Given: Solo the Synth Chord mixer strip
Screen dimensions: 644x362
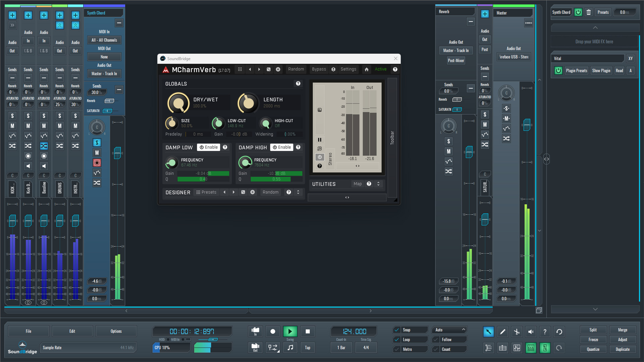Looking at the screenshot, I should point(97,142).
